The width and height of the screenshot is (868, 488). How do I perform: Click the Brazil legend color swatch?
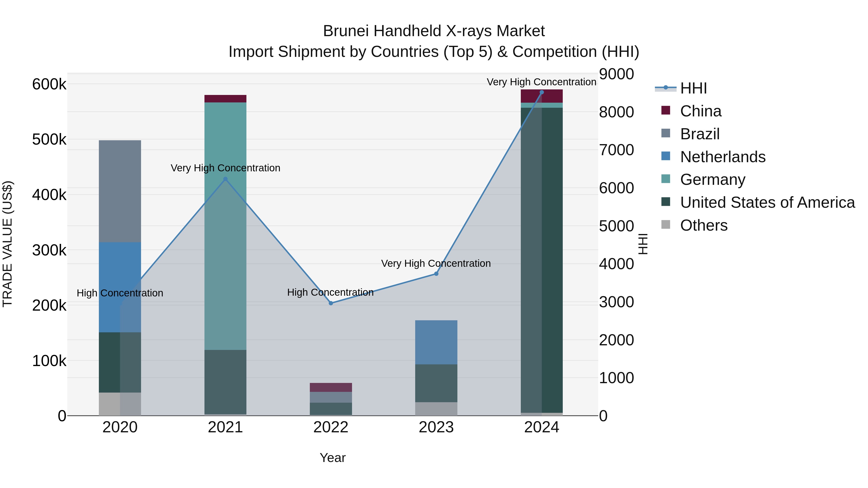point(665,133)
